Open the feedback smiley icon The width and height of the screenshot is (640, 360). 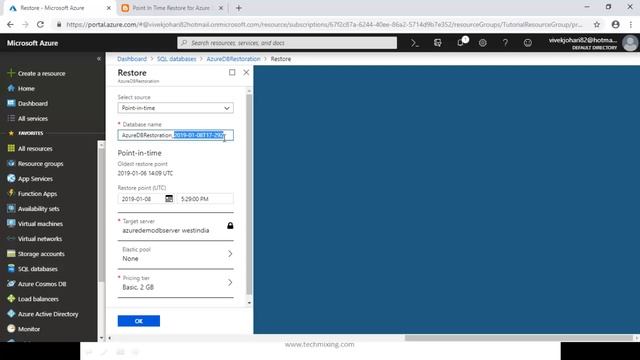pyautogui.click(x=528, y=43)
